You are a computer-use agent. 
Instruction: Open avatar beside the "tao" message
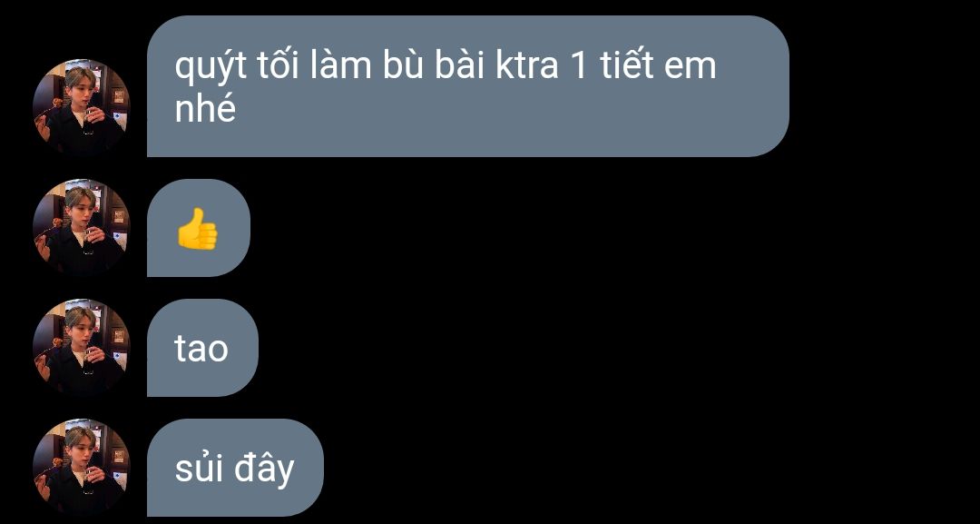pos(82,348)
